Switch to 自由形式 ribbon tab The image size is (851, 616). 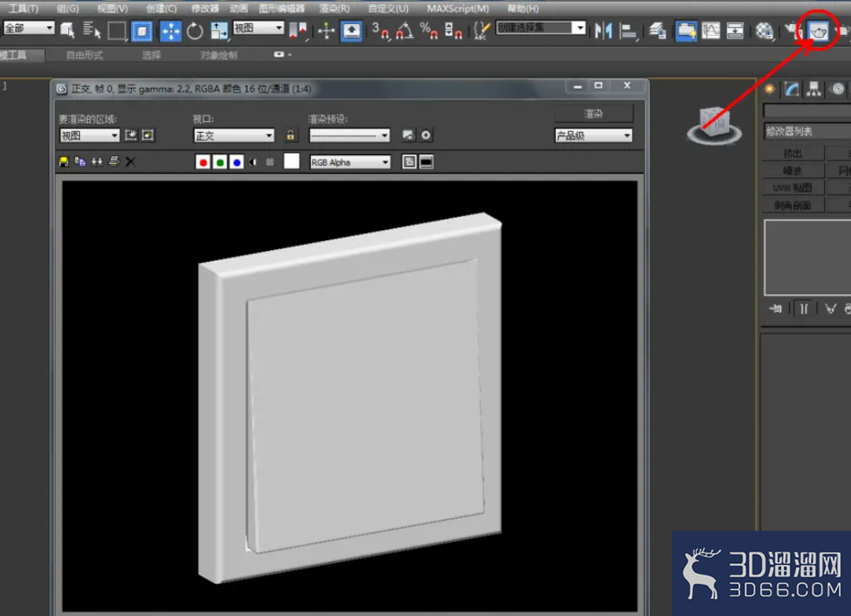coord(84,55)
